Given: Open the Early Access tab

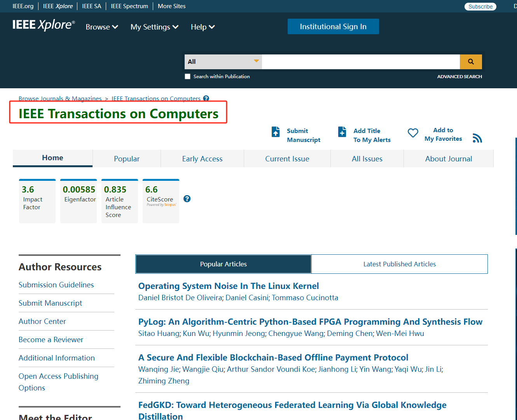Looking at the screenshot, I should click(x=202, y=159).
